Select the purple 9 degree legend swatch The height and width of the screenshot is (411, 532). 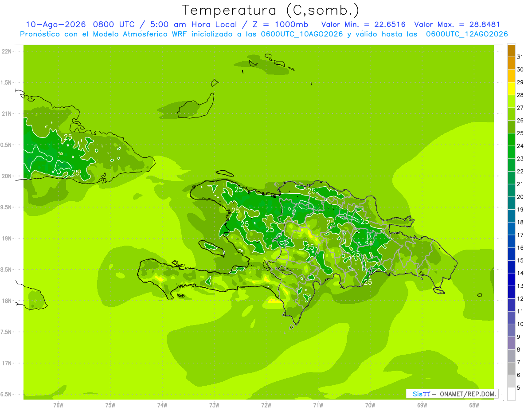[511, 343]
